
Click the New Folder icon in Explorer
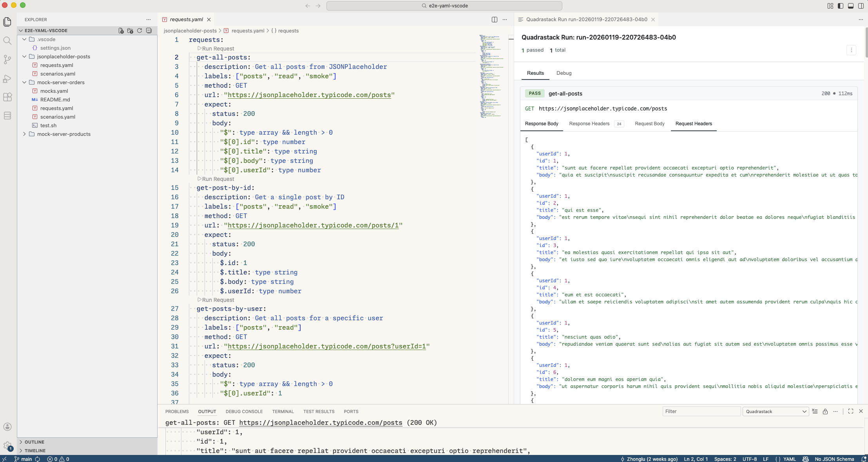(x=130, y=30)
